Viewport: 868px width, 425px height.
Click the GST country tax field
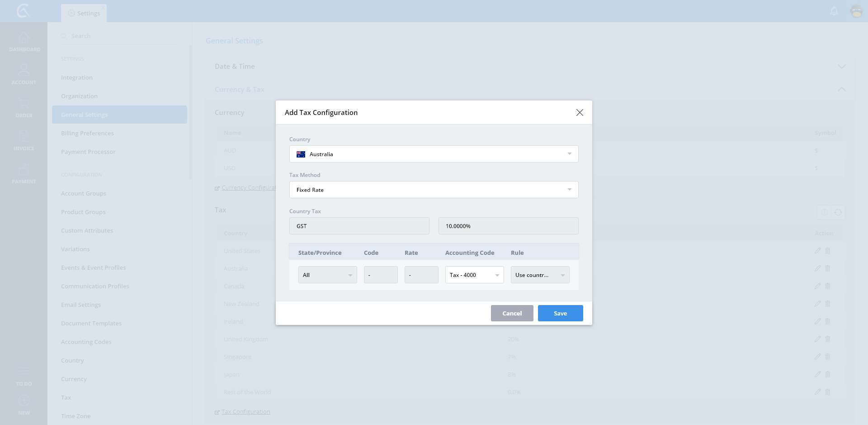[359, 226]
